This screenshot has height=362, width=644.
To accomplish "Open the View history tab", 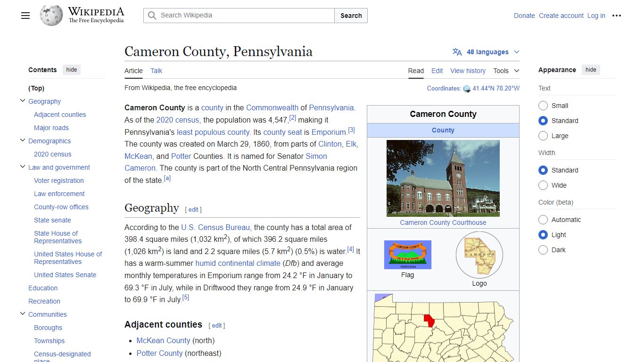I will [x=468, y=71].
